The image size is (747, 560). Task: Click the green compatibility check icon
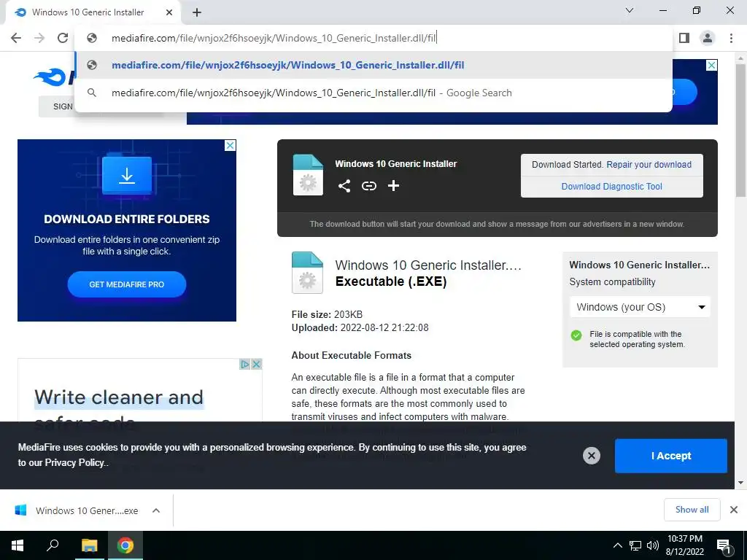(x=576, y=335)
